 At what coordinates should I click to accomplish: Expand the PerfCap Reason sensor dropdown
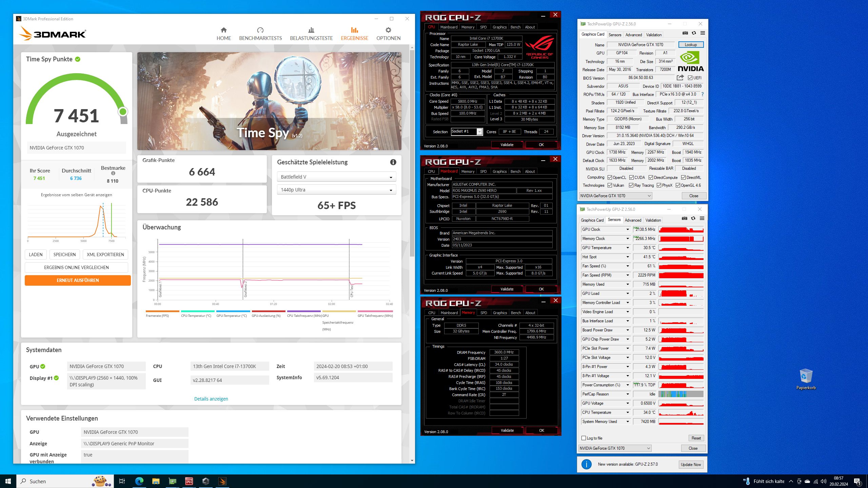click(628, 394)
